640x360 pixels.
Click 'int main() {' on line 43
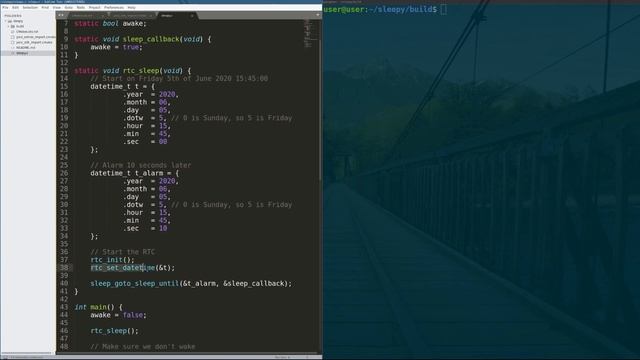(x=98, y=307)
